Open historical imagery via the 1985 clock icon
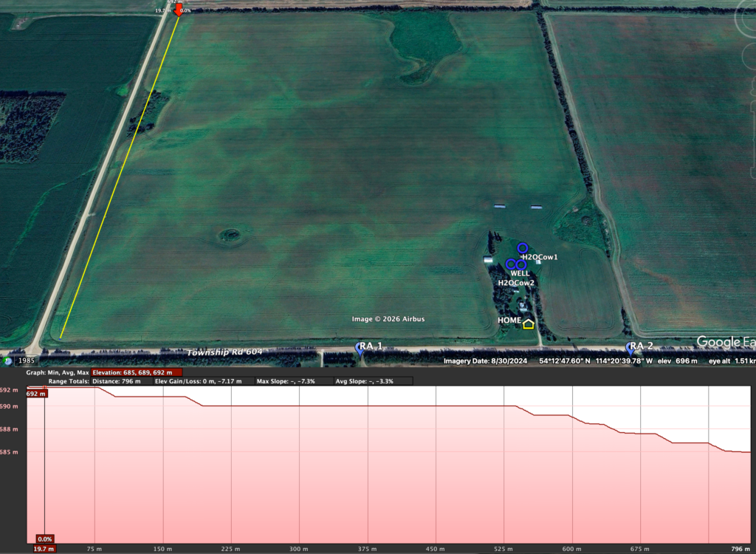756x554 pixels. [x=8, y=361]
